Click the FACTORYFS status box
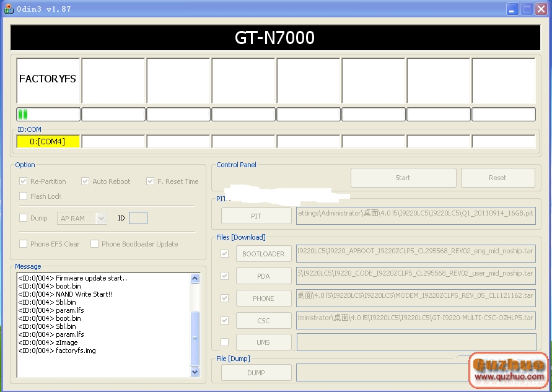 tap(48, 81)
